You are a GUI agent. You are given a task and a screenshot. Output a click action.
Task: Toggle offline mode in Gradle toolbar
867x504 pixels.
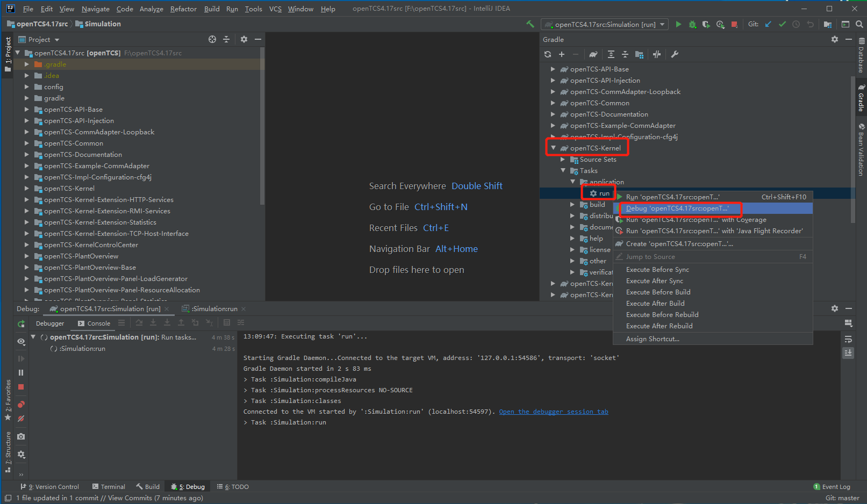tap(657, 54)
